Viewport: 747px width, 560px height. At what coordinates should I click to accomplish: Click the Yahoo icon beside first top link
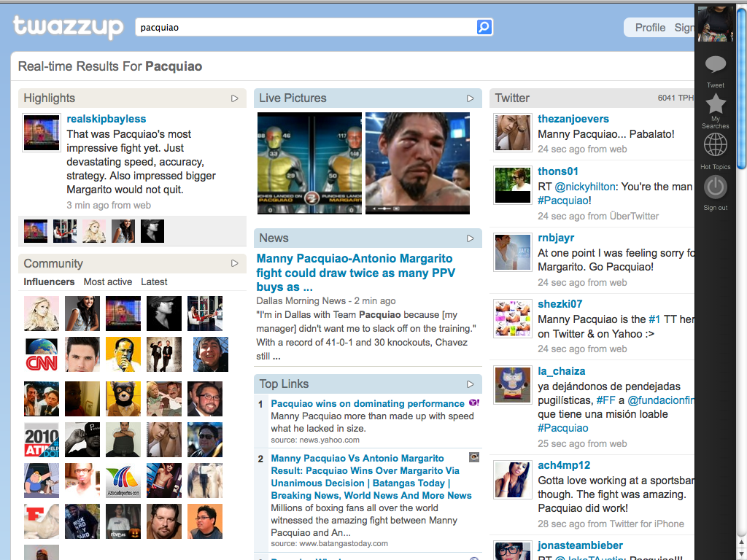(474, 402)
